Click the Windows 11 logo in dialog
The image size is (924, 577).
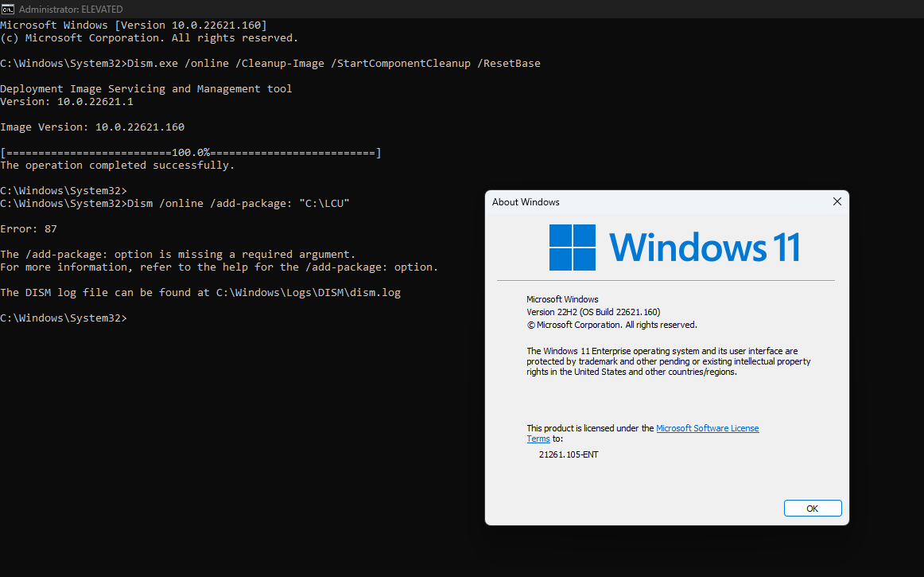pos(675,248)
